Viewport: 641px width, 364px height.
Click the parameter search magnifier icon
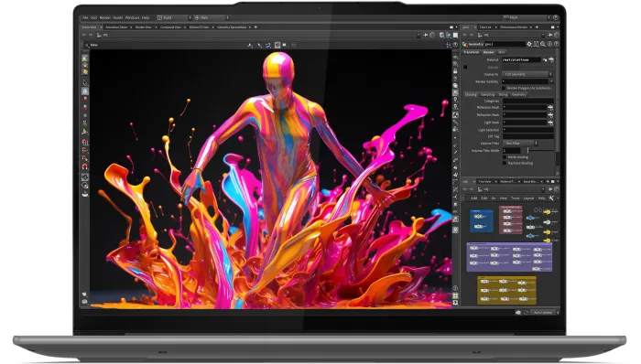pos(543,44)
